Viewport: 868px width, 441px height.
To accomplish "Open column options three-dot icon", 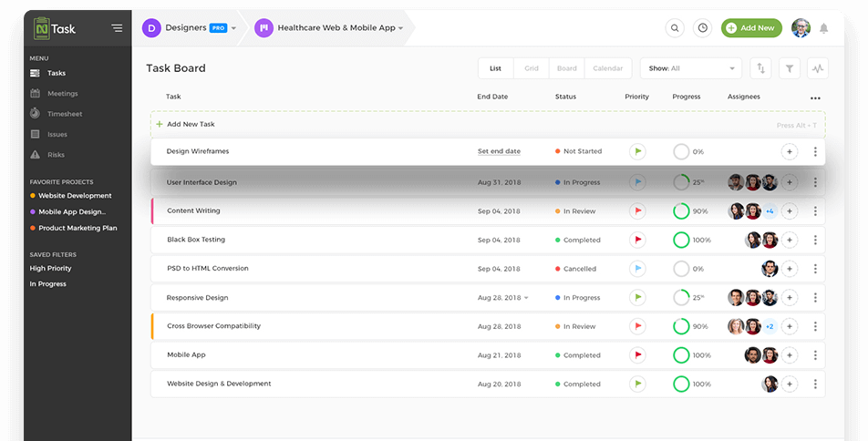I will point(815,97).
